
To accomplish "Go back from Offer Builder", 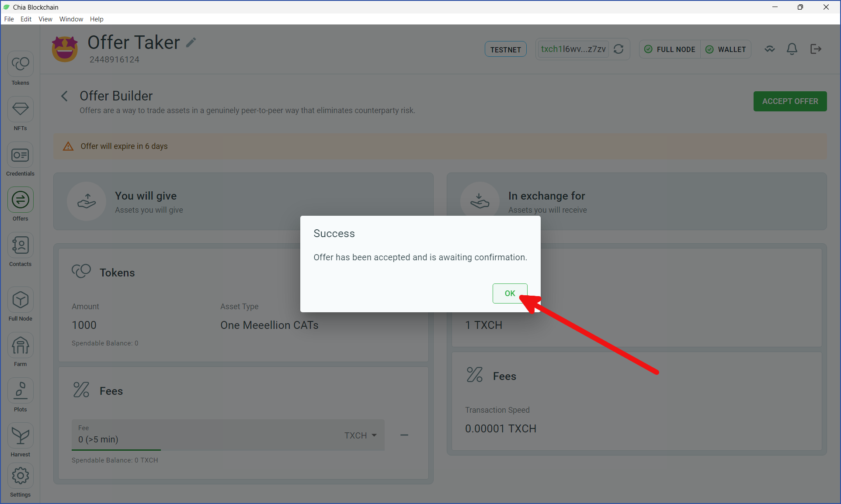I will pyautogui.click(x=64, y=96).
